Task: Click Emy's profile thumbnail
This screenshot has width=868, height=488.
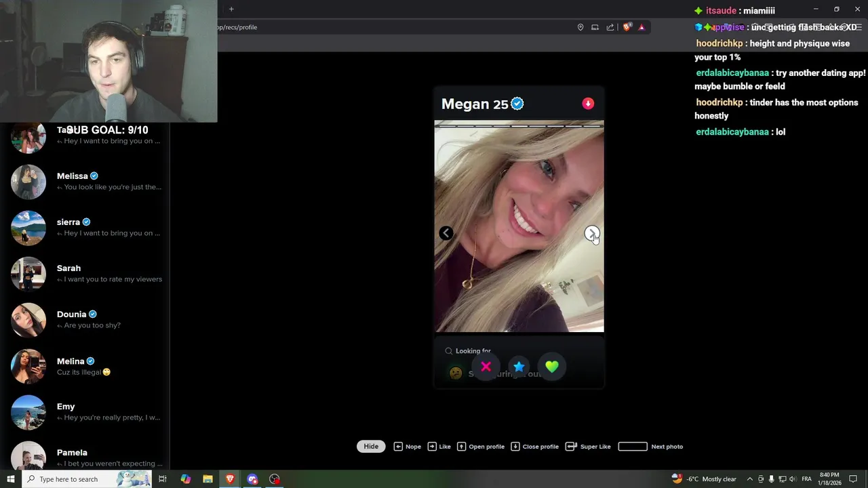Action: [x=28, y=412]
